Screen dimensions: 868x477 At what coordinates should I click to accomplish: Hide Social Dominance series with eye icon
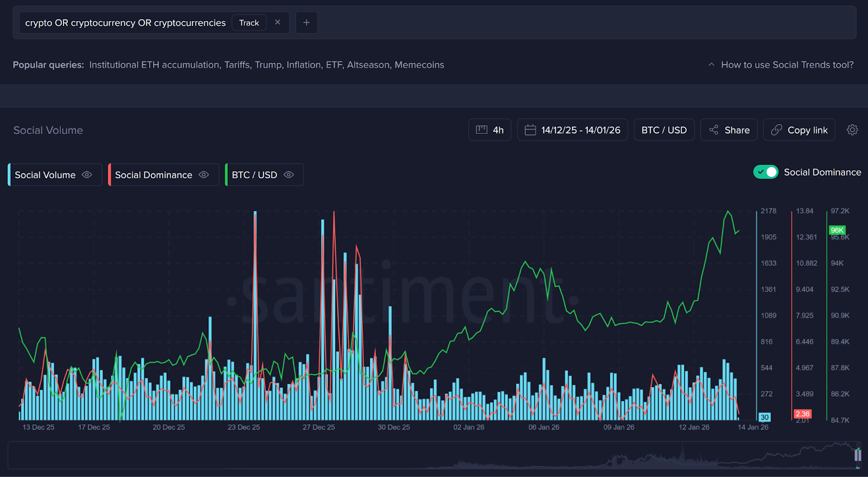click(203, 175)
